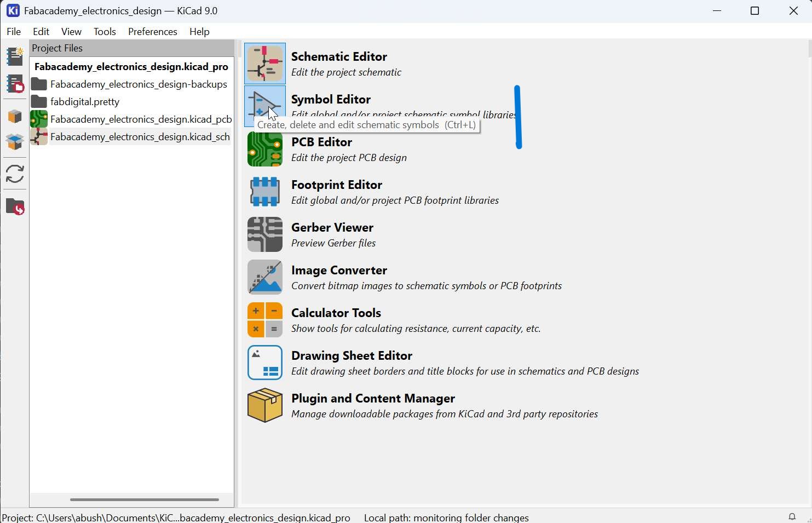Click the Archive Project box icon
Screen dimensions: 812x523
(15, 116)
